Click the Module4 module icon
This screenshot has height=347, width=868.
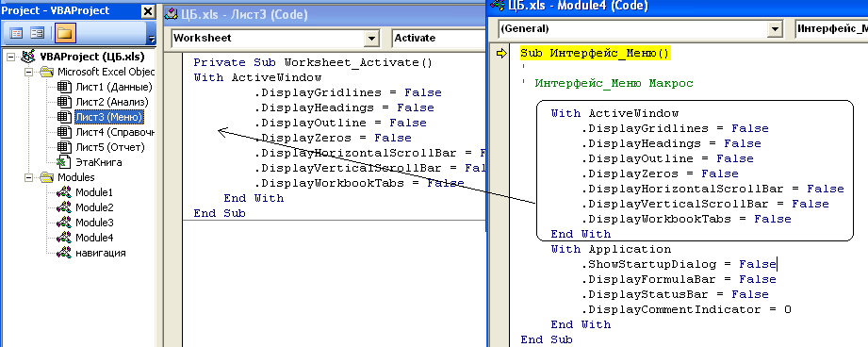(x=65, y=238)
